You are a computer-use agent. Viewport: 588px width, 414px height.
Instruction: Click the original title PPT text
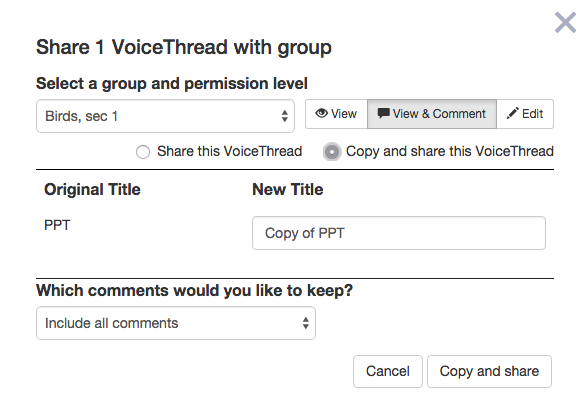[x=57, y=225]
